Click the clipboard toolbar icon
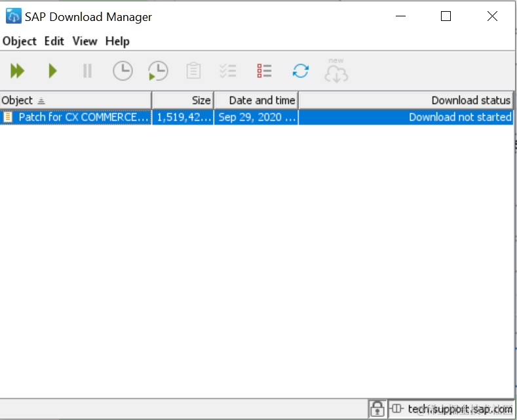 coord(193,71)
